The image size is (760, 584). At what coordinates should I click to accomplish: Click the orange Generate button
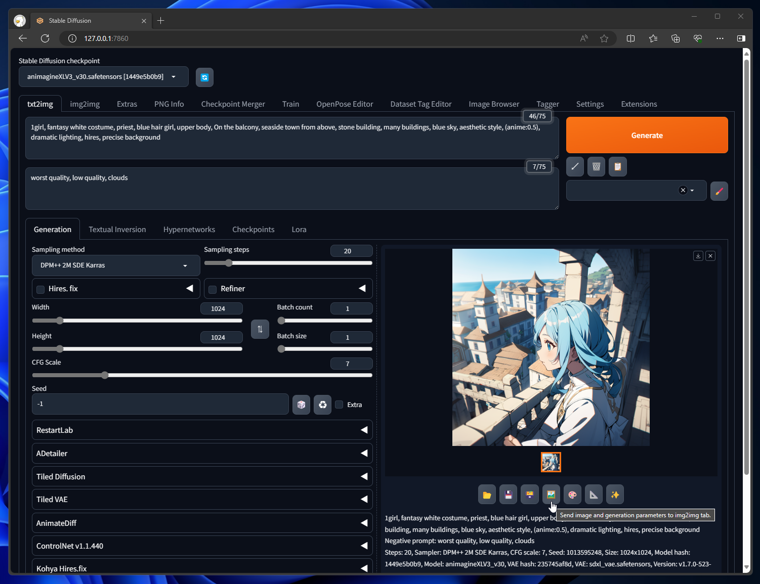click(647, 135)
